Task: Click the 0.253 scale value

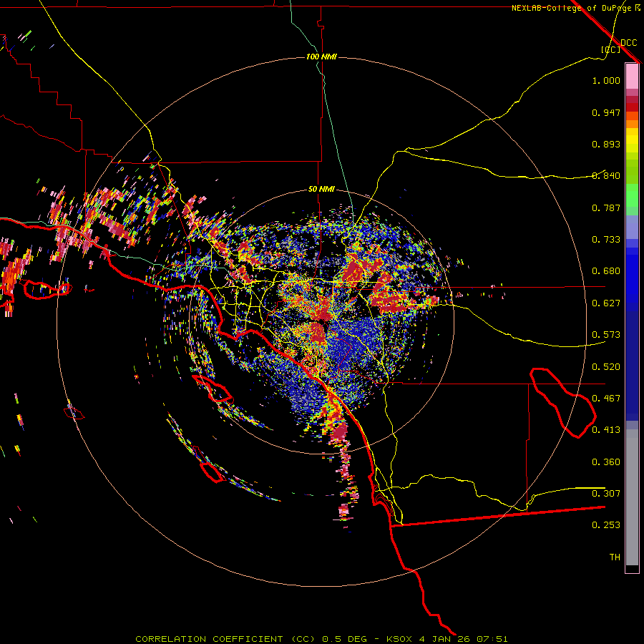Action: (x=606, y=525)
